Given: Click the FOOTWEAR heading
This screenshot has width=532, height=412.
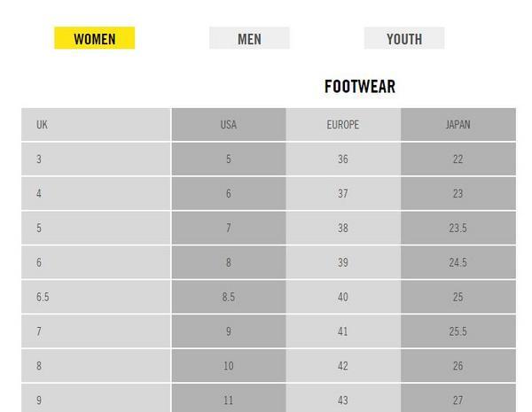Looking at the screenshot, I should coord(359,87).
